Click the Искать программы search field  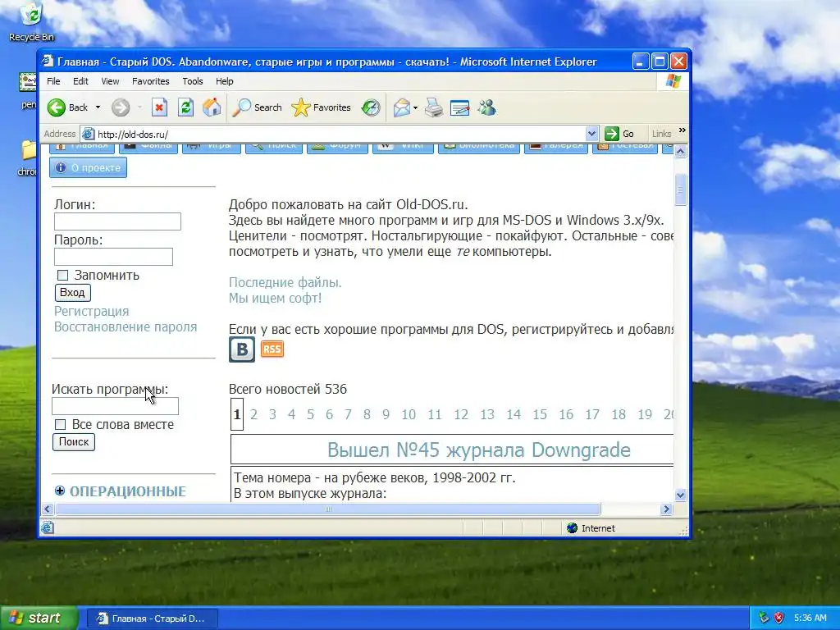[115, 406]
